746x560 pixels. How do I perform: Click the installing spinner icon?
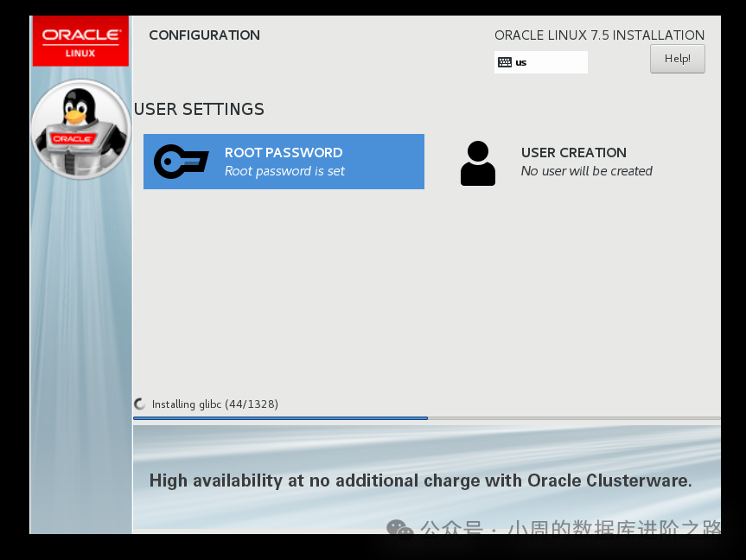coord(139,404)
